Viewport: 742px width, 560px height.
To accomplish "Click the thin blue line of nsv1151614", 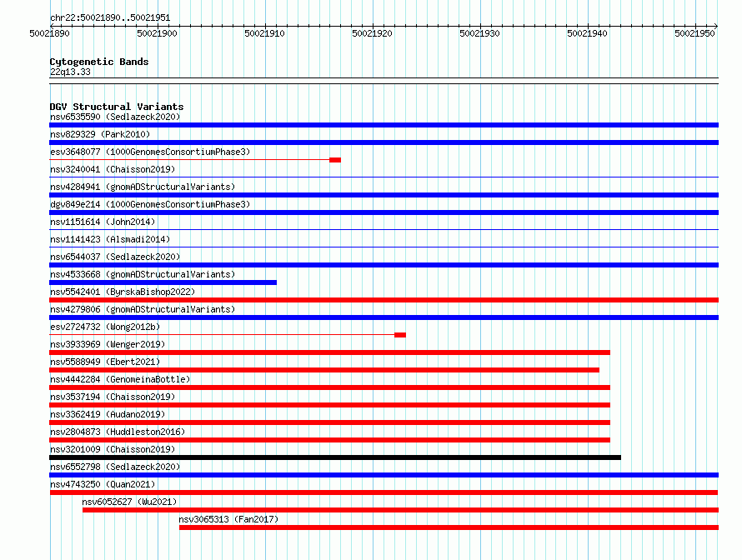I will [x=384, y=230].
